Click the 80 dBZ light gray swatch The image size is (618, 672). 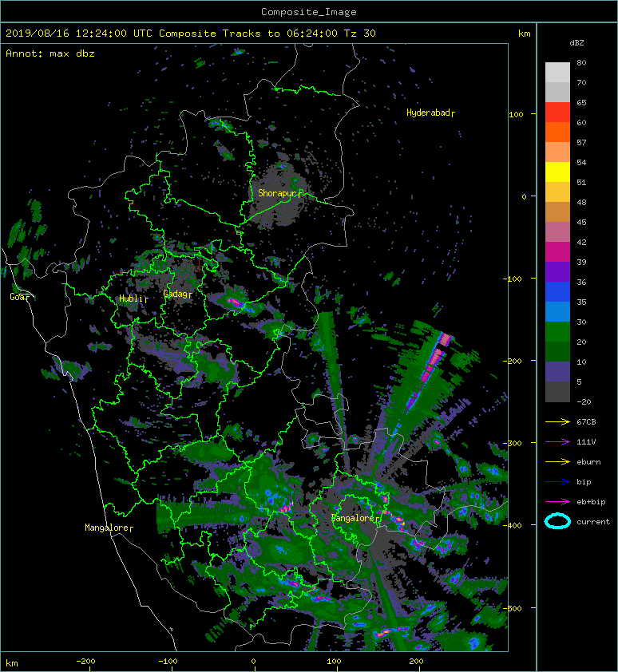click(557, 72)
